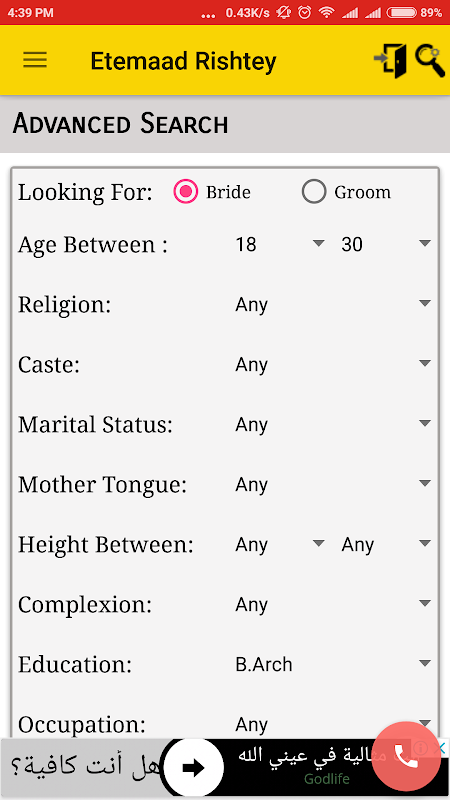Viewport: 450px width, 800px height.
Task: Select the Bride radio button
Action: 185,192
